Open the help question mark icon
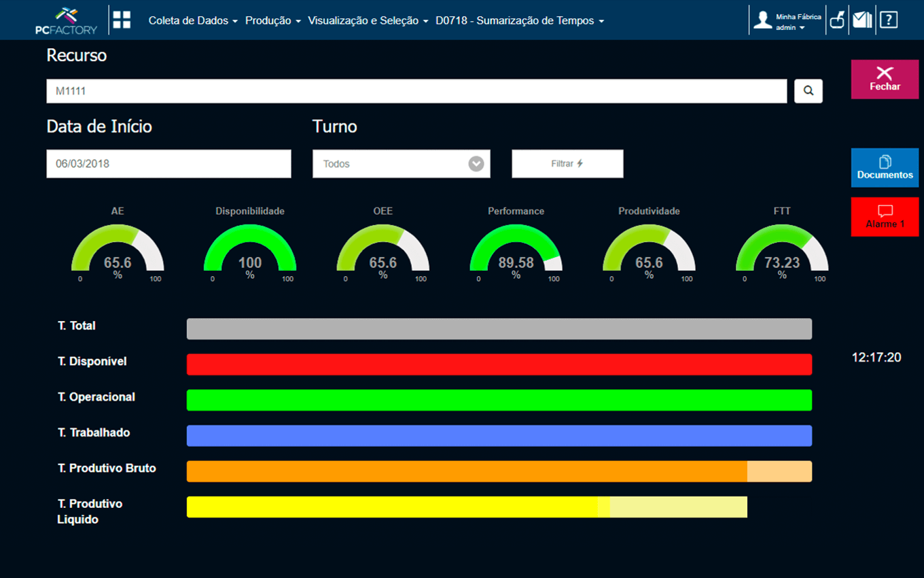This screenshot has width=924, height=578. point(888,20)
